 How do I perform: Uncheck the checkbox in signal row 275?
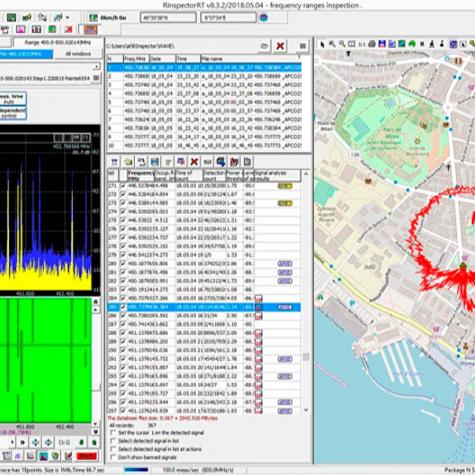click(x=123, y=220)
